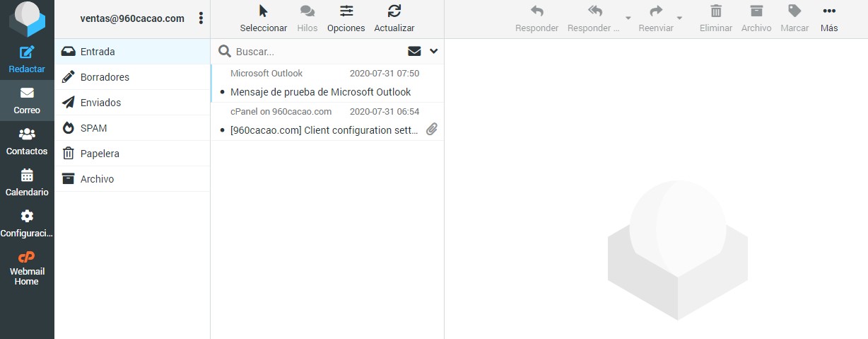Open the Archivo folder in folder list
868x339 pixels.
[x=132, y=179]
